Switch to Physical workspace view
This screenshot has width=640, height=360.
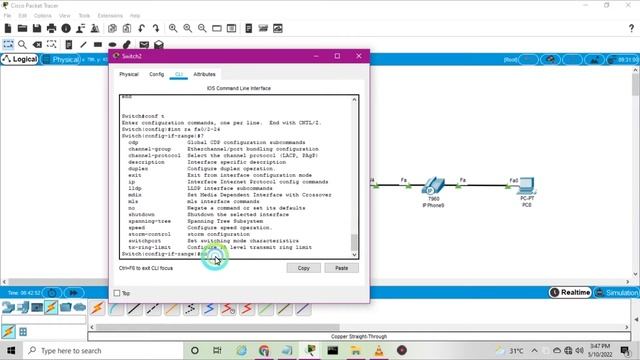[x=61, y=60]
